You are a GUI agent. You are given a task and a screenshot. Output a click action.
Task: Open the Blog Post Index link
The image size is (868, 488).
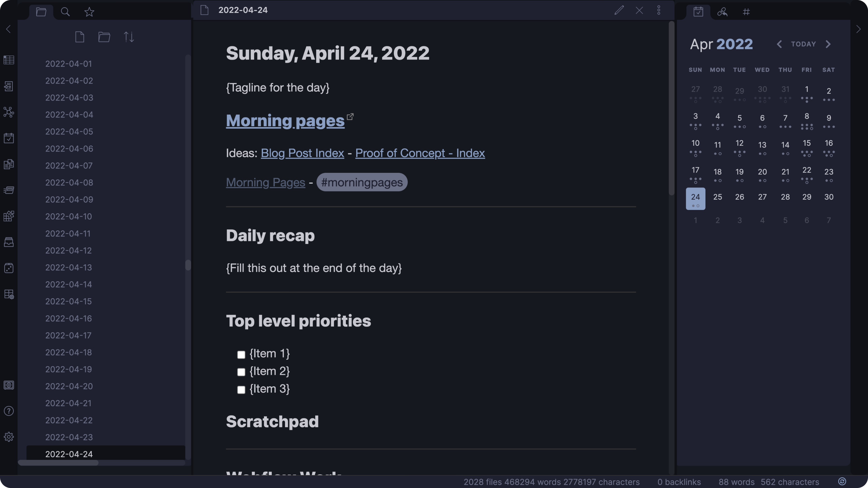coord(302,153)
